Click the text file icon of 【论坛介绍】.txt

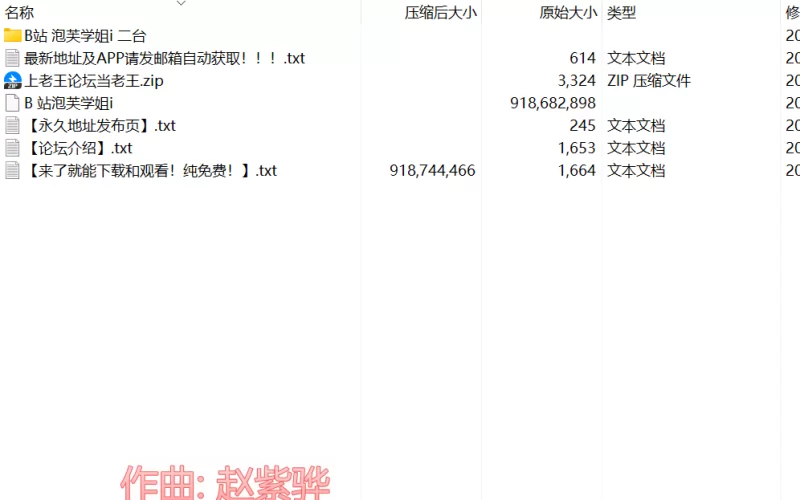pyautogui.click(x=12, y=148)
